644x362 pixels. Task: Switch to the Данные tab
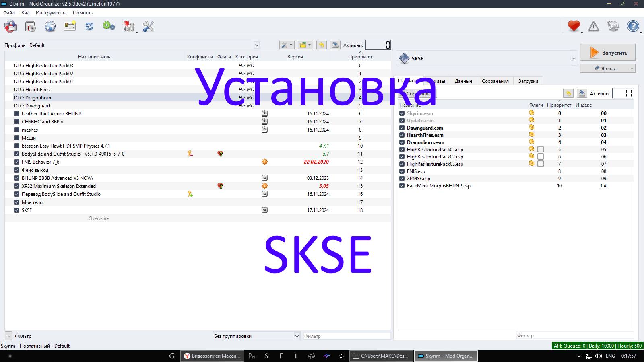463,81
